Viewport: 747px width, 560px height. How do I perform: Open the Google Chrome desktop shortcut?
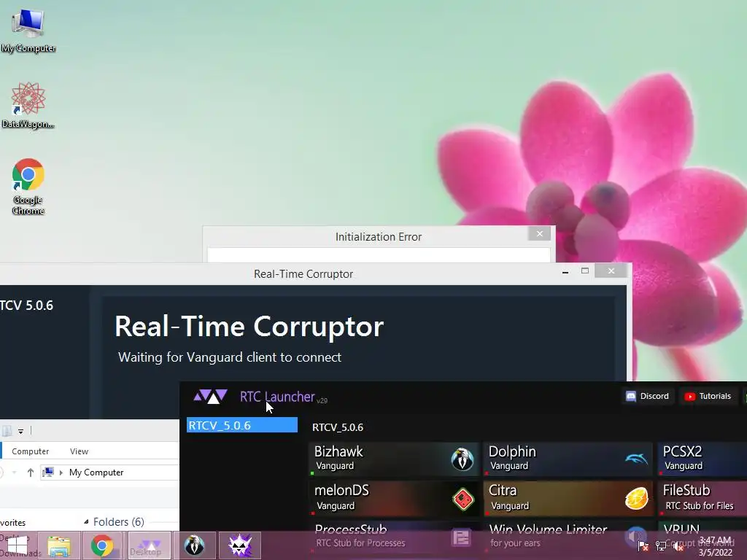28,186
